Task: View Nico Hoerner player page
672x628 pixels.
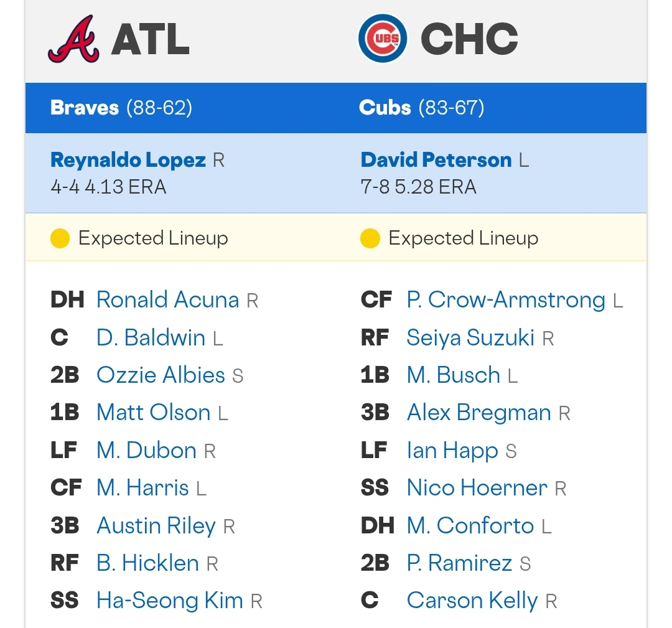Action: 477,488
